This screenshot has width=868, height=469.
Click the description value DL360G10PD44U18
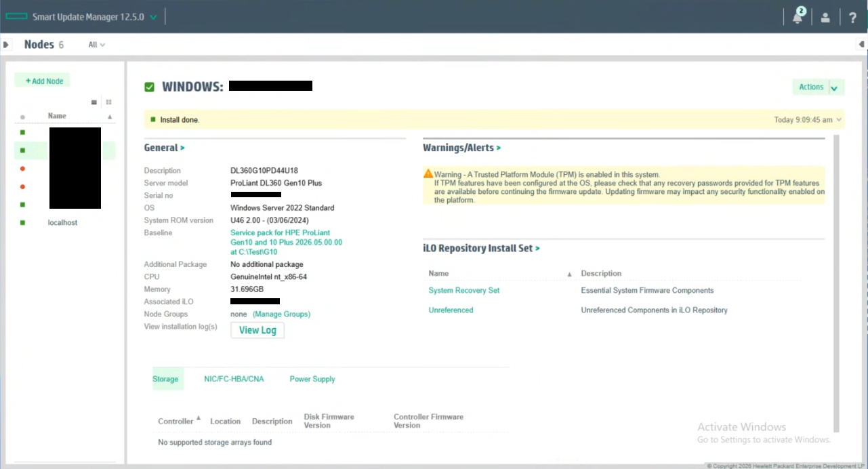coord(264,171)
